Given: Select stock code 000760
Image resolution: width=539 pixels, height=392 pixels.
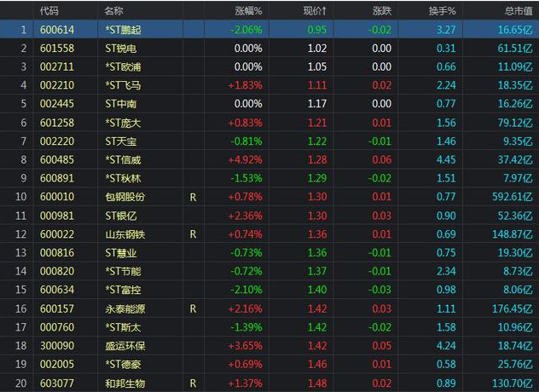Looking at the screenshot, I should pos(57,327).
